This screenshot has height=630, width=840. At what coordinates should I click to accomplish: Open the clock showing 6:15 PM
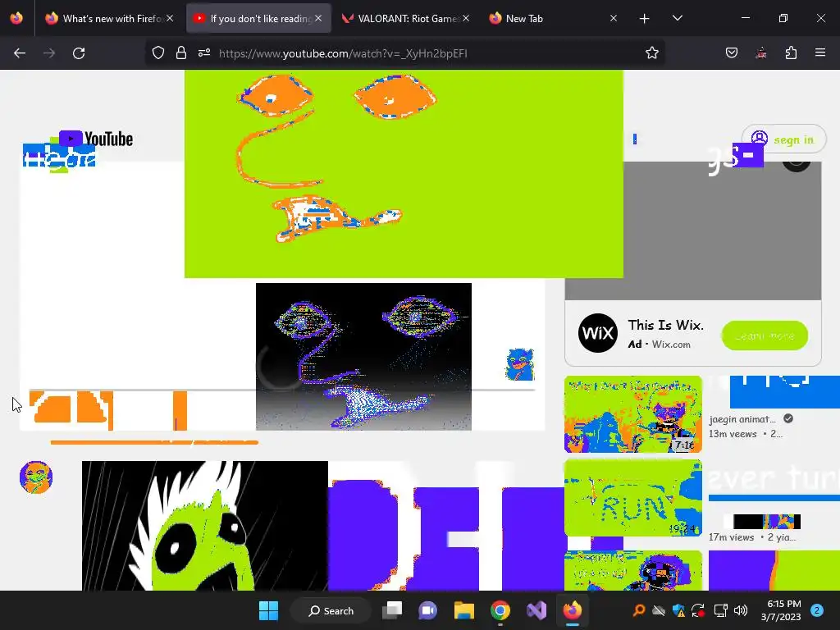point(781,610)
